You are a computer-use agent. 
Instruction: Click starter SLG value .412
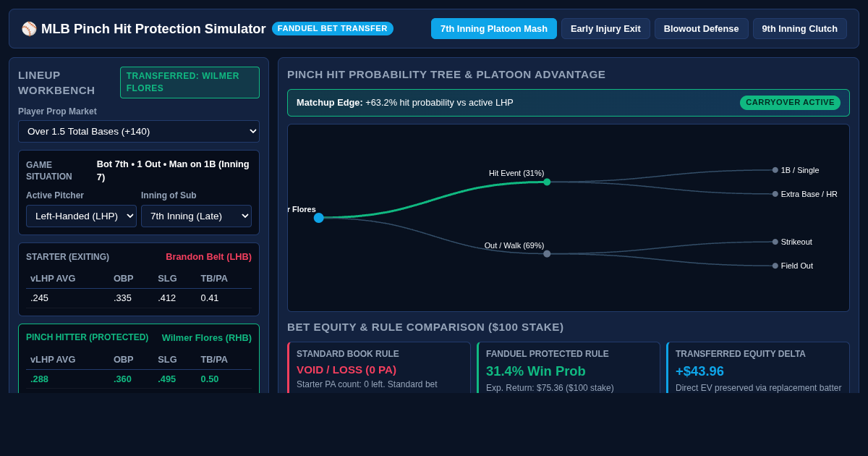[167, 298]
